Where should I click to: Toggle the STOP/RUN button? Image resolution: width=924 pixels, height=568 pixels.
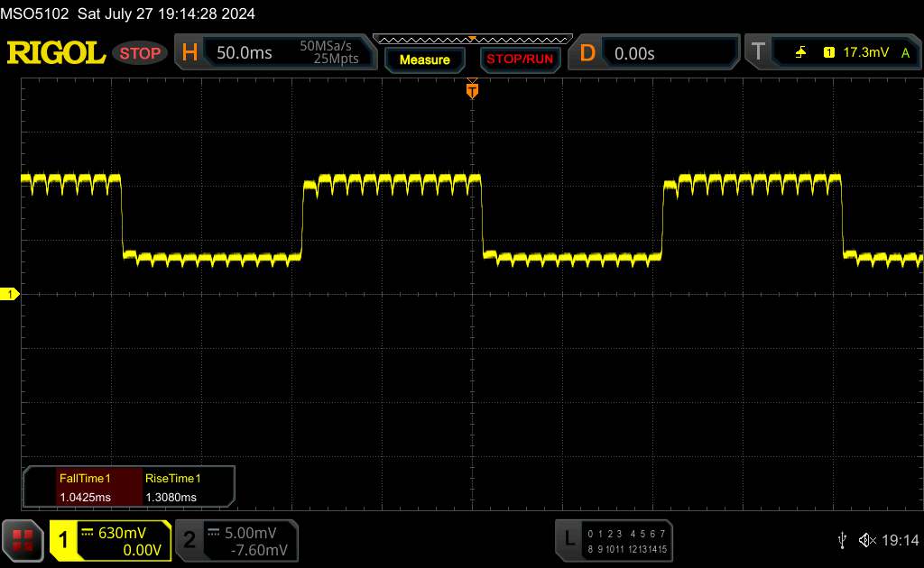coord(520,60)
